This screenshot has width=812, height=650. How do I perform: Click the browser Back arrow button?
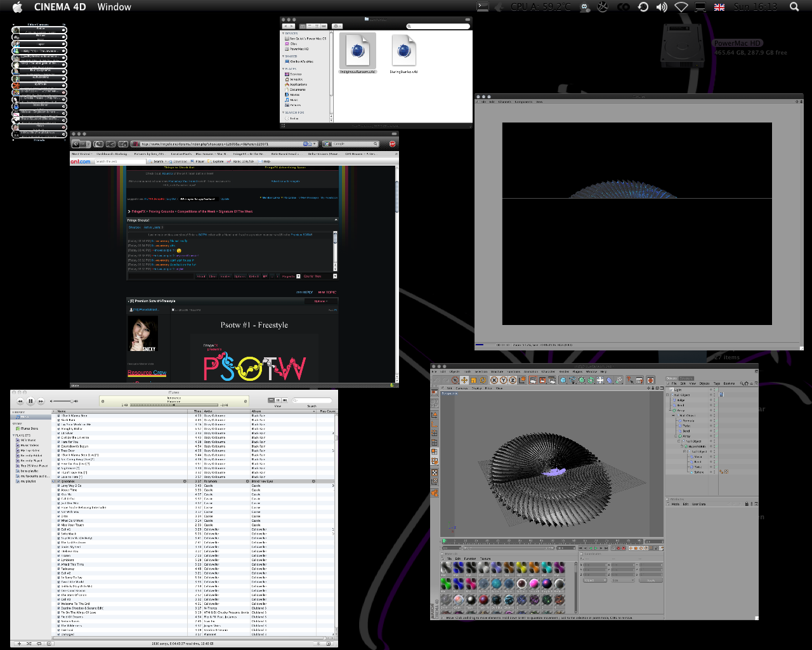(75, 144)
